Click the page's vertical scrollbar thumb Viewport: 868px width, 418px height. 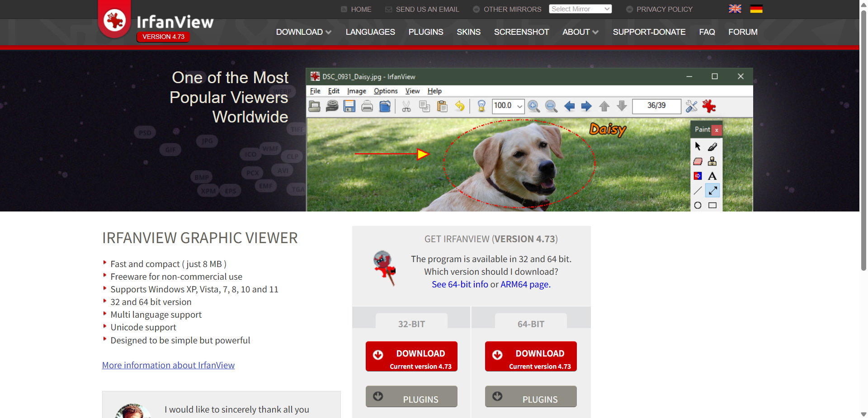click(x=863, y=140)
